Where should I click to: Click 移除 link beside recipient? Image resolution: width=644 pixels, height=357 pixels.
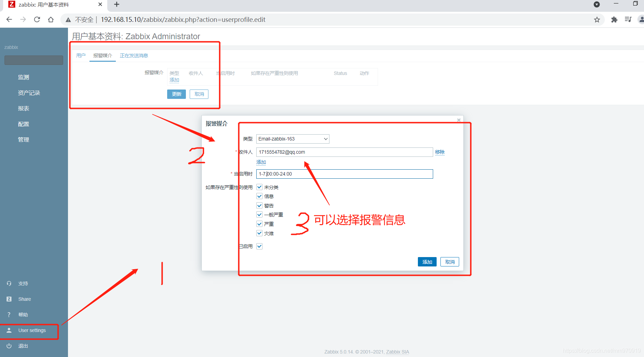tap(440, 152)
